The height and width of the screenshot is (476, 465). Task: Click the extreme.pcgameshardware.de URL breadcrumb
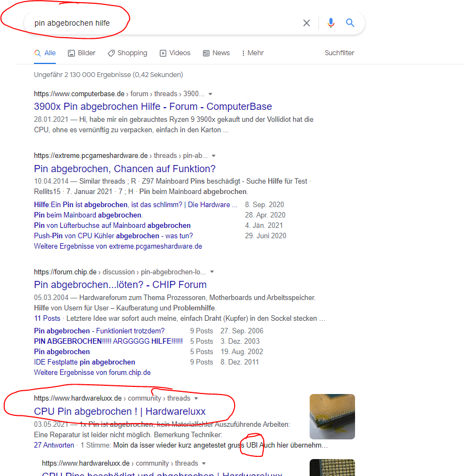121,155
